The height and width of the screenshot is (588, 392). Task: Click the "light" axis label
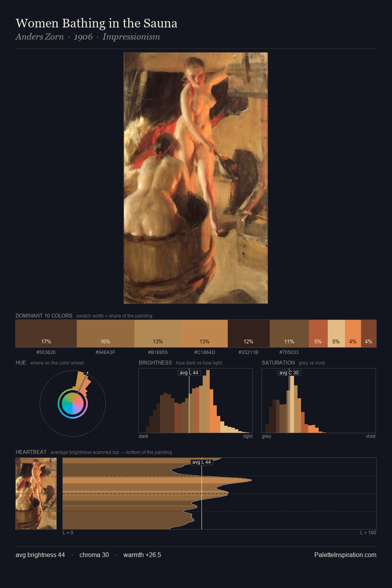pyautogui.click(x=248, y=436)
